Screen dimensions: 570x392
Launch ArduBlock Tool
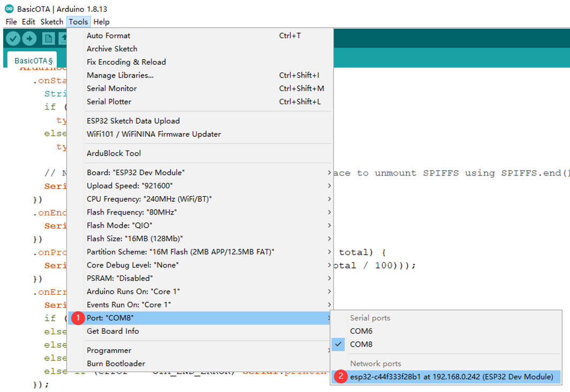(x=200, y=153)
